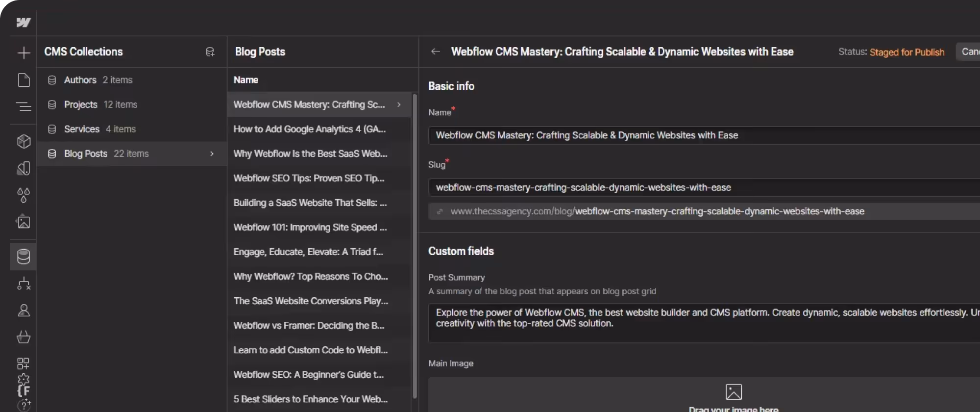Click the create new collection icon
This screenshot has width=980, height=412.
[210, 52]
